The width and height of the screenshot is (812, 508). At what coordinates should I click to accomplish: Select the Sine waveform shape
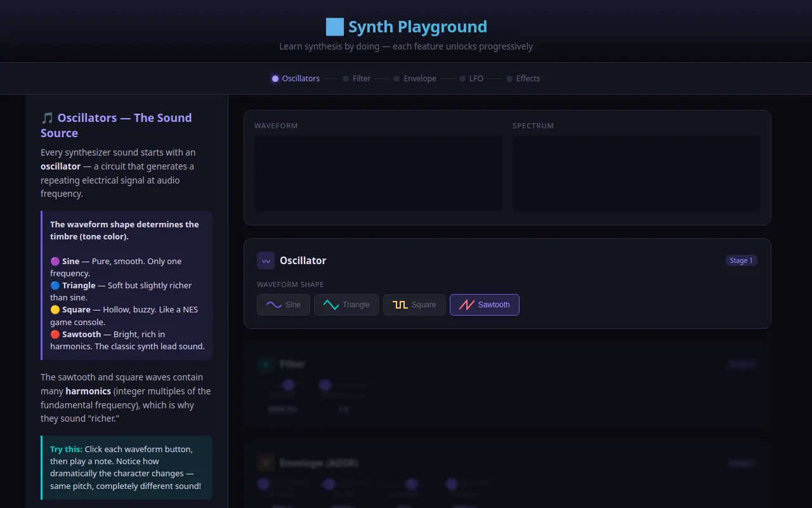[x=284, y=305]
